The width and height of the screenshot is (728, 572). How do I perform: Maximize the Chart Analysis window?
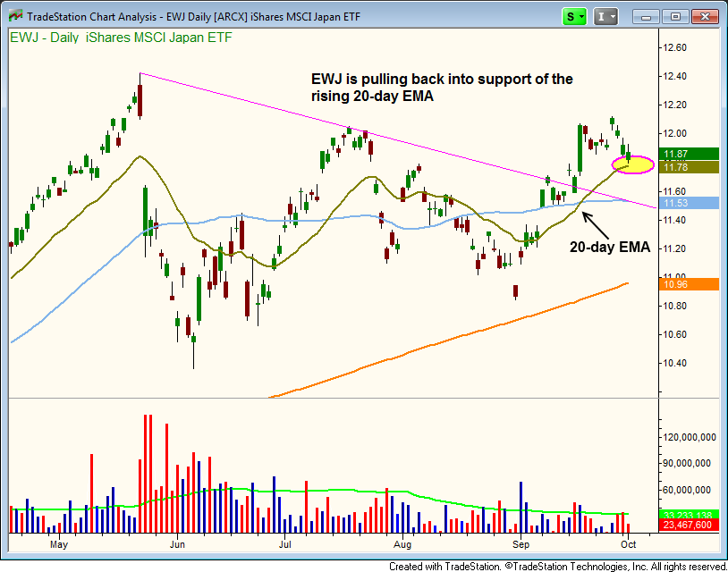click(676, 16)
